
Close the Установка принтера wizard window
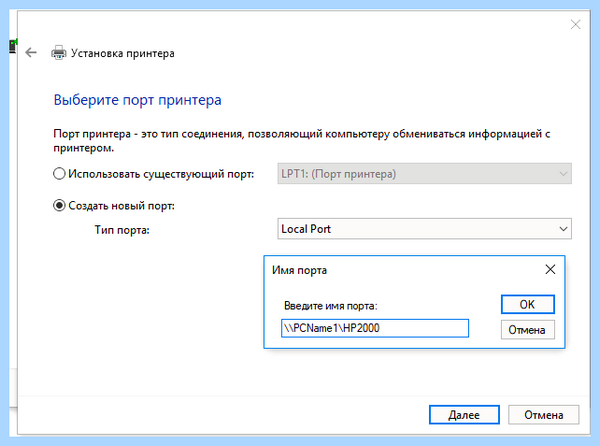pos(575,24)
